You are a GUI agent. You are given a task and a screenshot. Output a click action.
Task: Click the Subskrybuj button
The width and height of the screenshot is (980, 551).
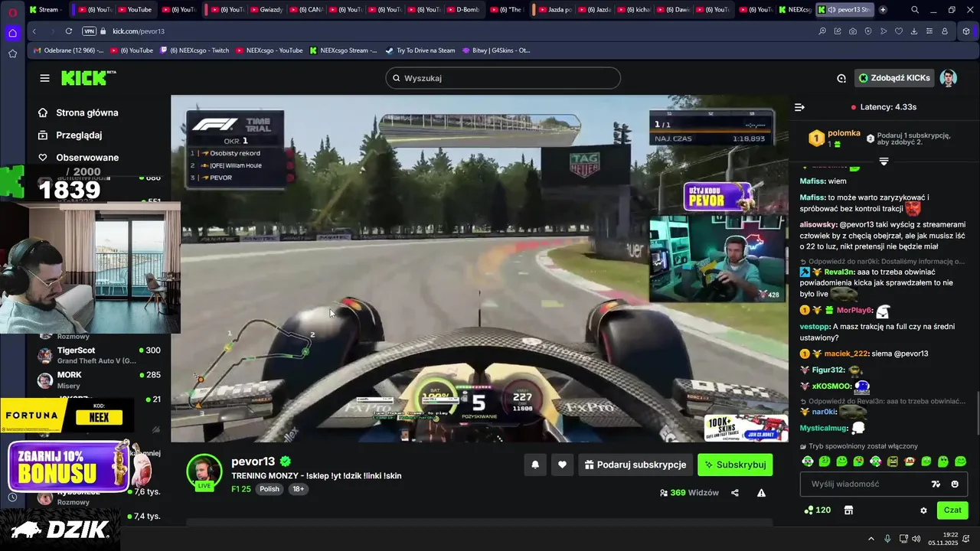pyautogui.click(x=735, y=465)
